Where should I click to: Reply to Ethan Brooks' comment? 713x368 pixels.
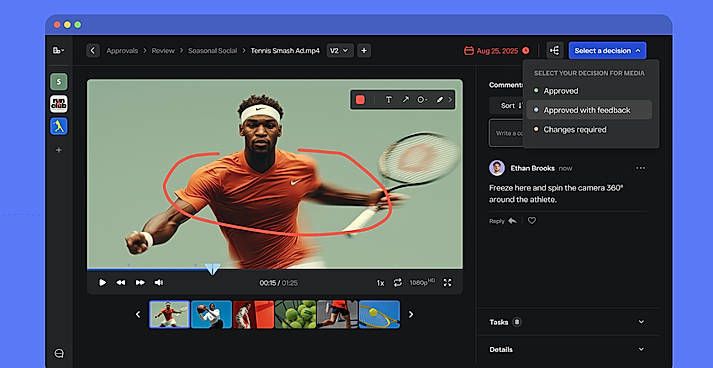(x=503, y=221)
